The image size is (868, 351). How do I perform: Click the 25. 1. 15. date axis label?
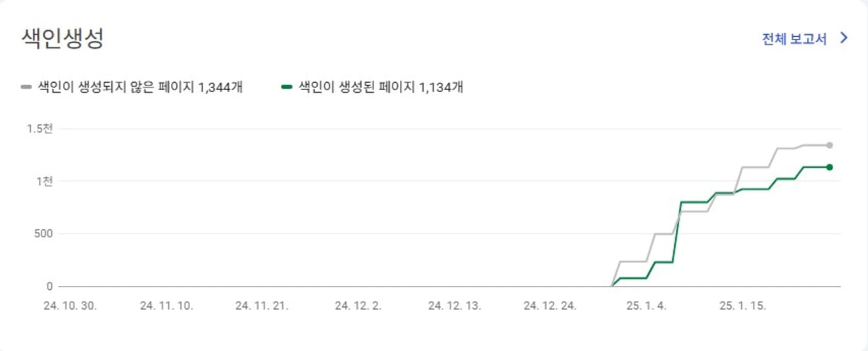click(742, 306)
